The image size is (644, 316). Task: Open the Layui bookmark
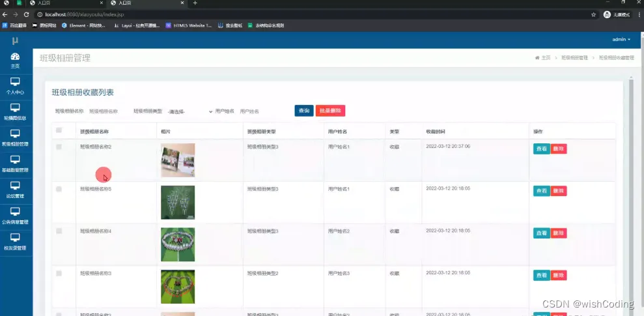[x=137, y=25]
